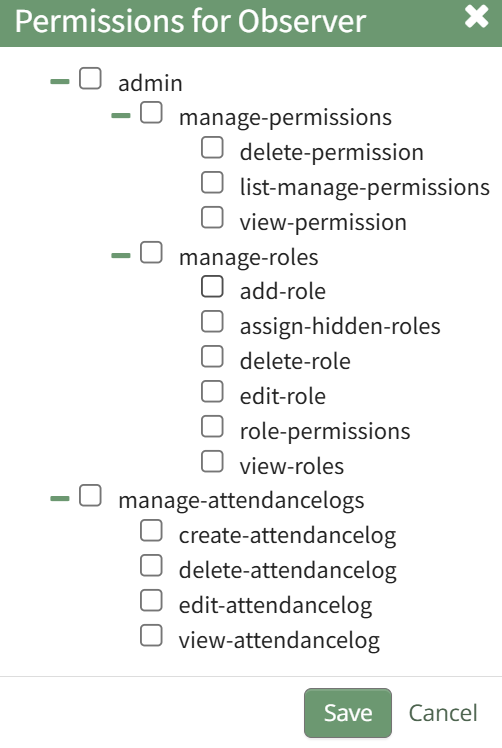Enable assign-hidden-roles permission checkbox
This screenshot has height=748, width=502.
click(x=212, y=322)
